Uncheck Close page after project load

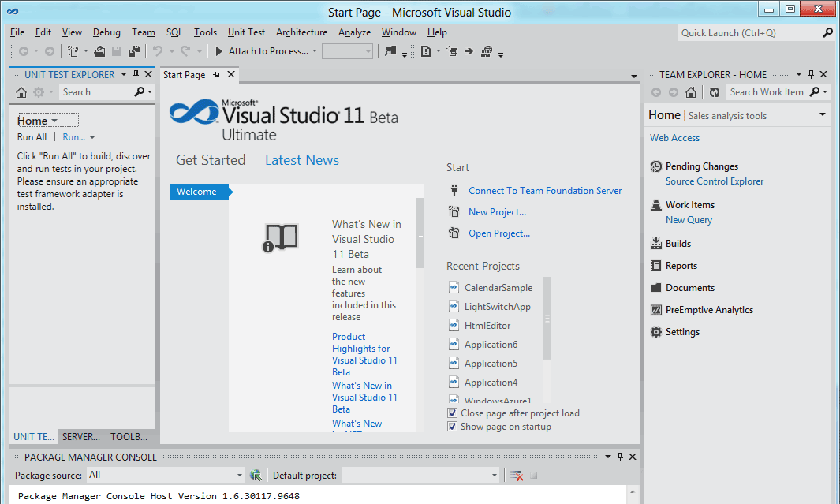click(453, 413)
